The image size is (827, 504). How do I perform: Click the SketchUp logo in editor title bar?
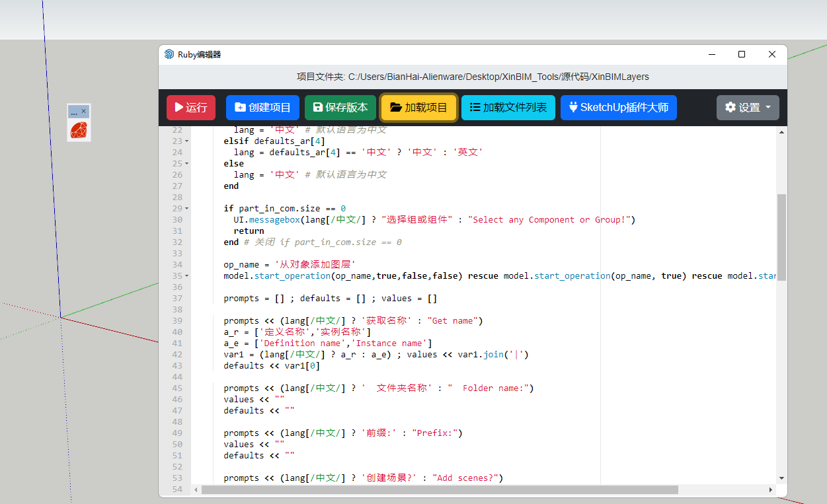pyautogui.click(x=169, y=55)
